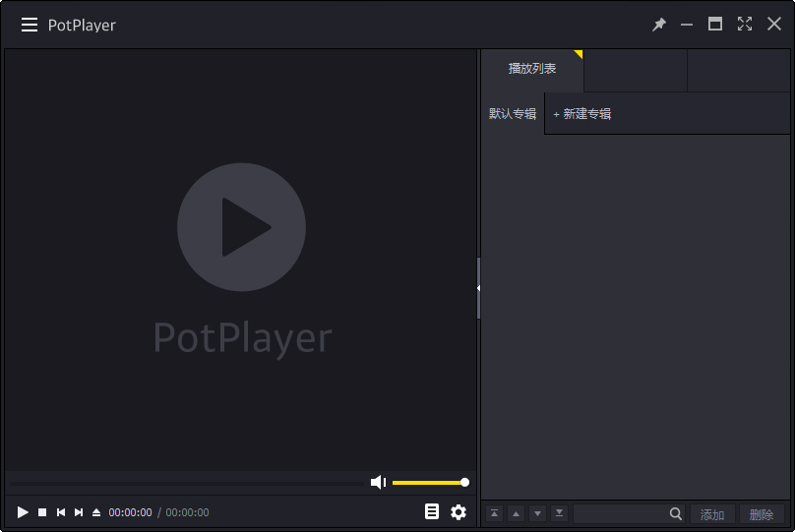Pin the player window on top
Viewport: 795px width, 532px height.
(x=658, y=25)
